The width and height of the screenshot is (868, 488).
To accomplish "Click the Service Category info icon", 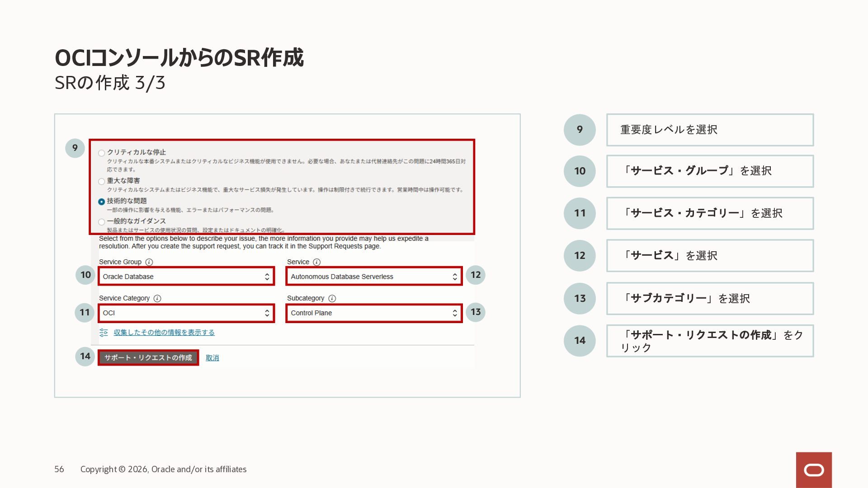I will [157, 298].
